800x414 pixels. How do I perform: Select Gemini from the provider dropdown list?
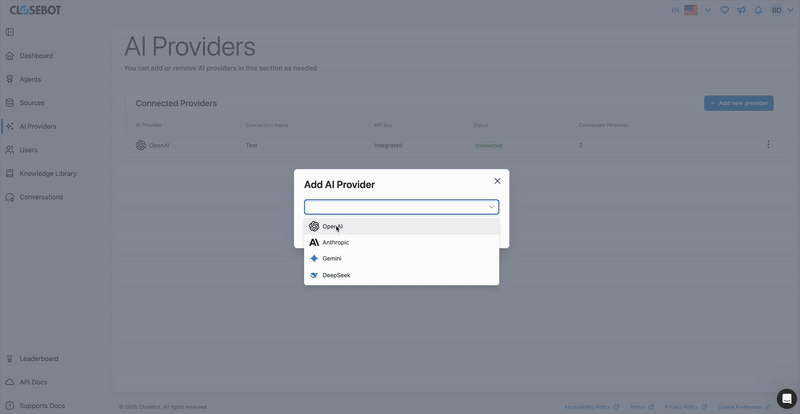(402, 259)
